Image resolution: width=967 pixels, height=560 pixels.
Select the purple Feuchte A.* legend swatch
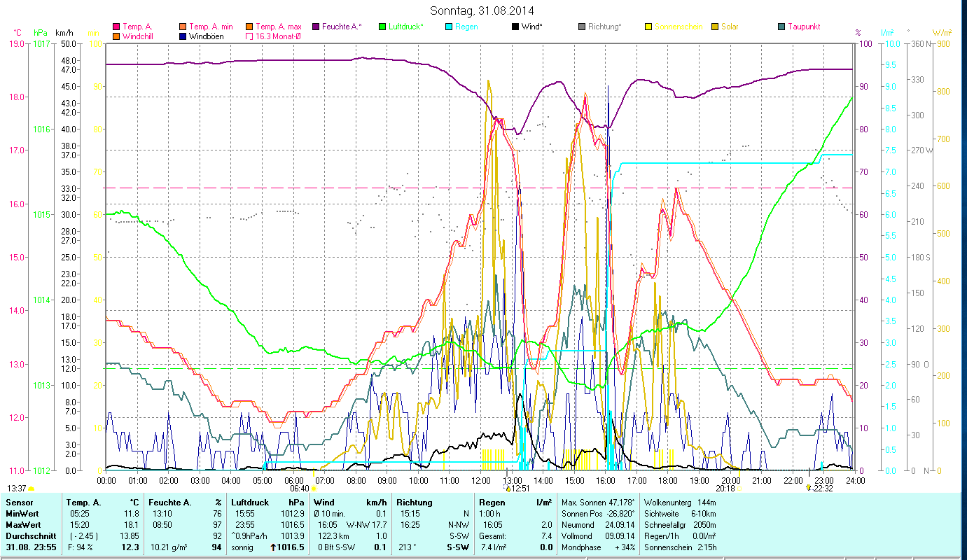pos(316,27)
